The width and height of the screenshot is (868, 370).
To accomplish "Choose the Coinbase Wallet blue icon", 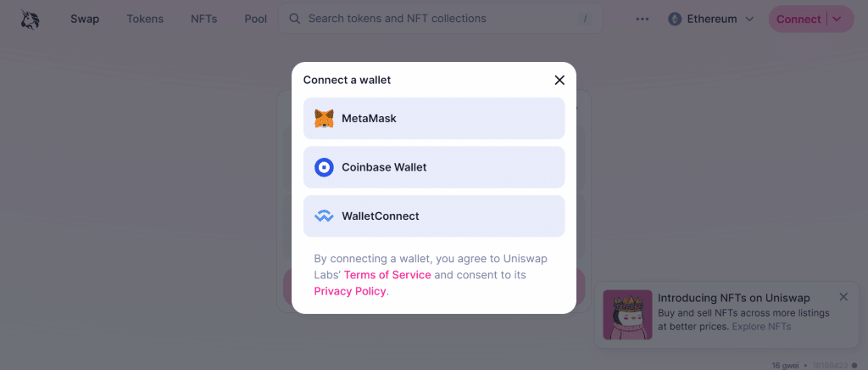I will pos(324,167).
